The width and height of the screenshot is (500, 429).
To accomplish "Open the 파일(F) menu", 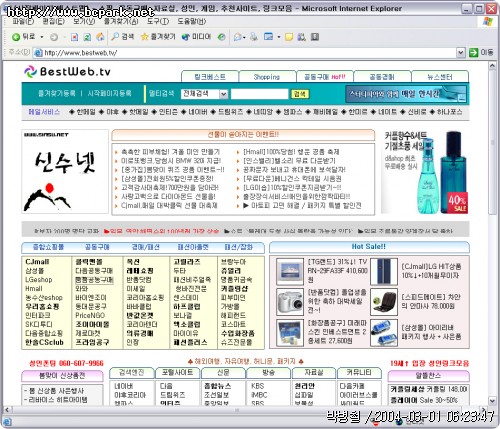I will 23,21.
